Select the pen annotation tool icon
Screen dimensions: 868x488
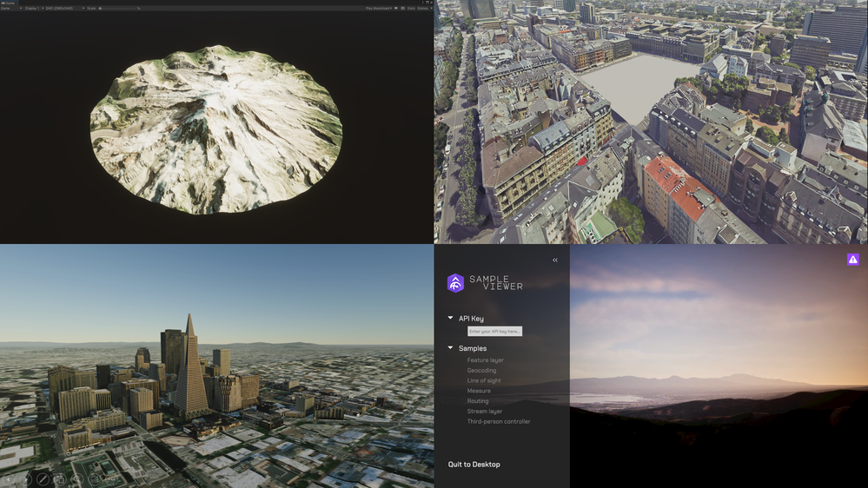[x=43, y=479]
